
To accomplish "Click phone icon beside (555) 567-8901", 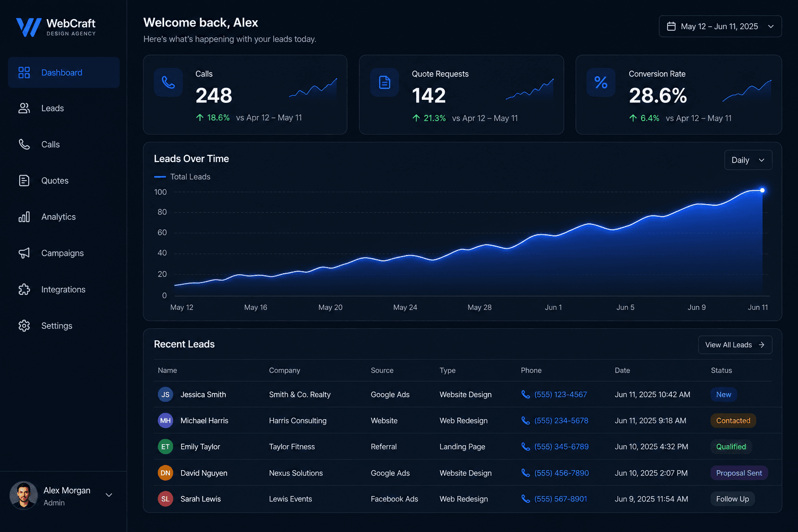I will click(526, 499).
